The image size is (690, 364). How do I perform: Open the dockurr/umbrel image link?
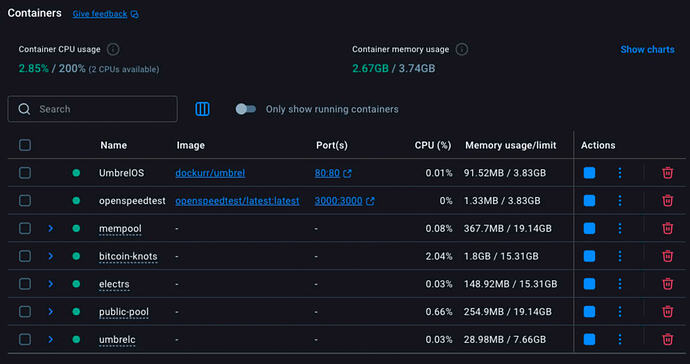point(210,173)
